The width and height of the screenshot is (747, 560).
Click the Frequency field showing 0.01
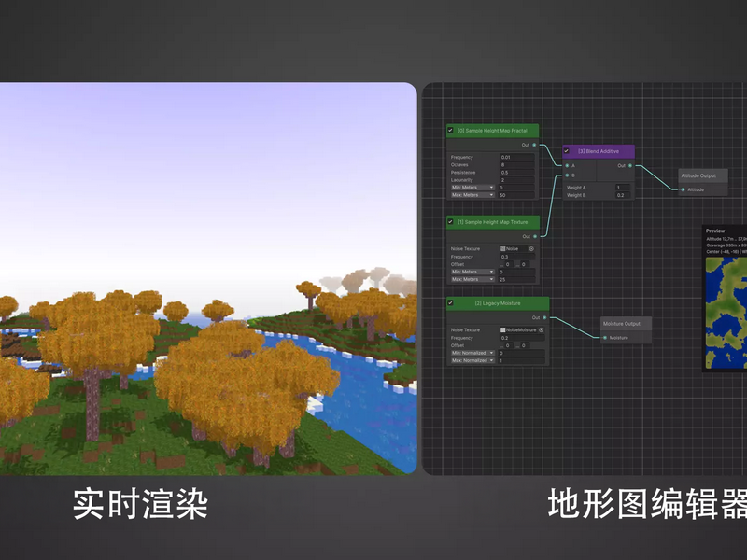(x=517, y=157)
